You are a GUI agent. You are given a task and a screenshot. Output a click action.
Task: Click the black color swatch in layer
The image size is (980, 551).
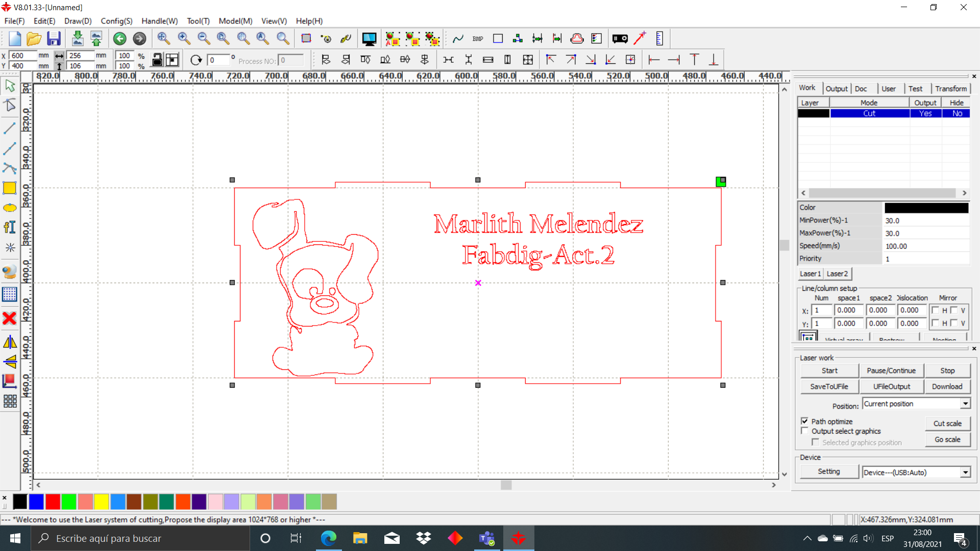coord(813,112)
